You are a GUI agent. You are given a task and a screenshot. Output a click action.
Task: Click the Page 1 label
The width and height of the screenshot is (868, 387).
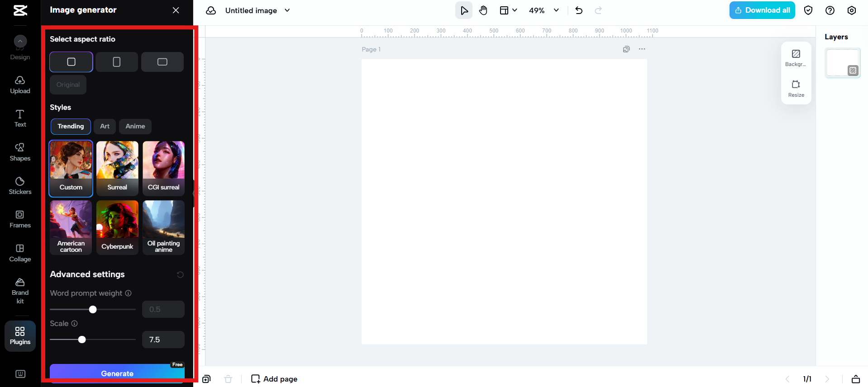pyautogui.click(x=371, y=49)
